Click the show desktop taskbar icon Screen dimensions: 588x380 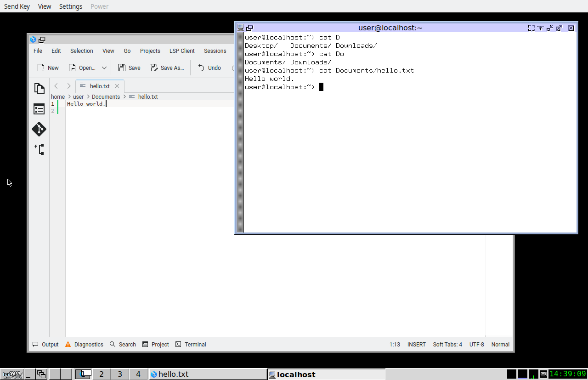tap(30, 374)
